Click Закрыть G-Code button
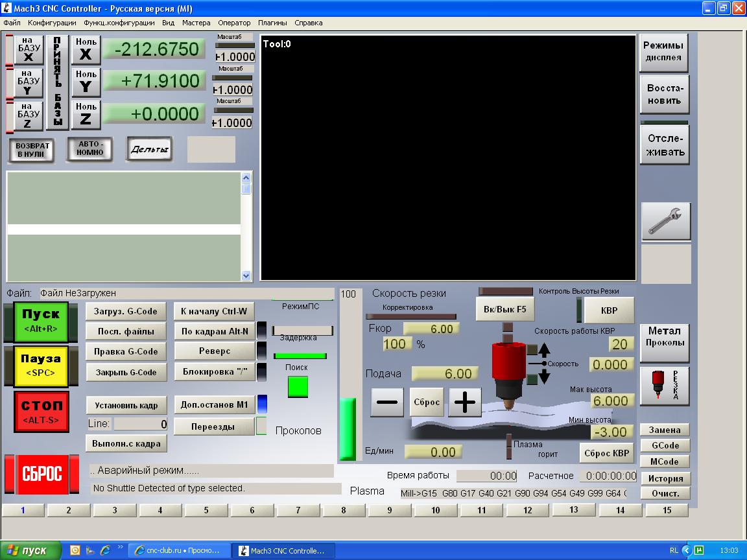The image size is (747, 560). (x=126, y=373)
